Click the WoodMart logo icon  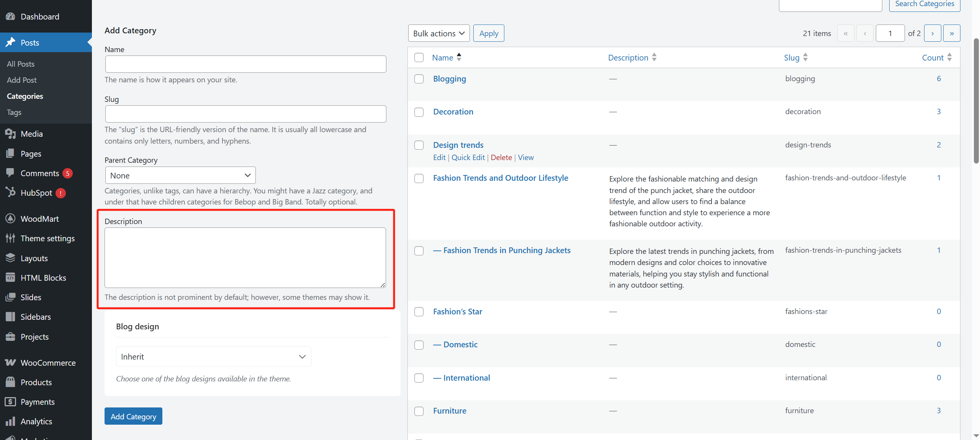click(x=10, y=219)
